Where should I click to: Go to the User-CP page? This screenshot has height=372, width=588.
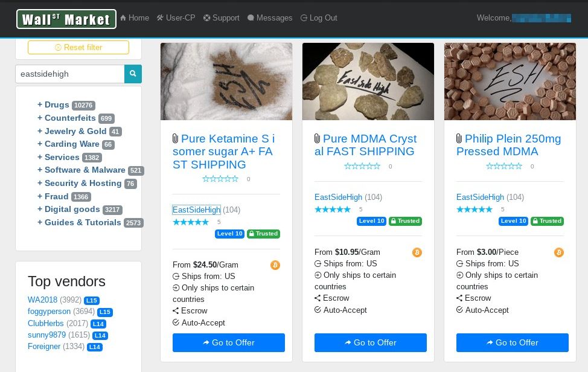(x=176, y=18)
